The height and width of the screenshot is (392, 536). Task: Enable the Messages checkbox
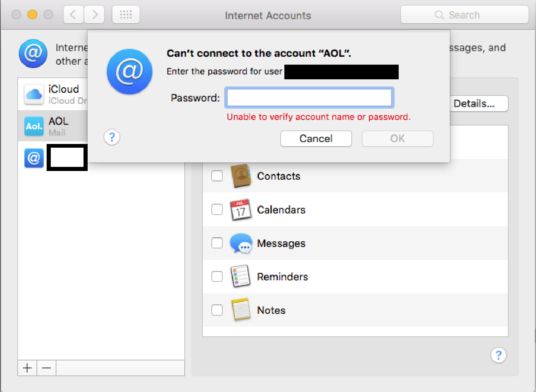tap(217, 243)
